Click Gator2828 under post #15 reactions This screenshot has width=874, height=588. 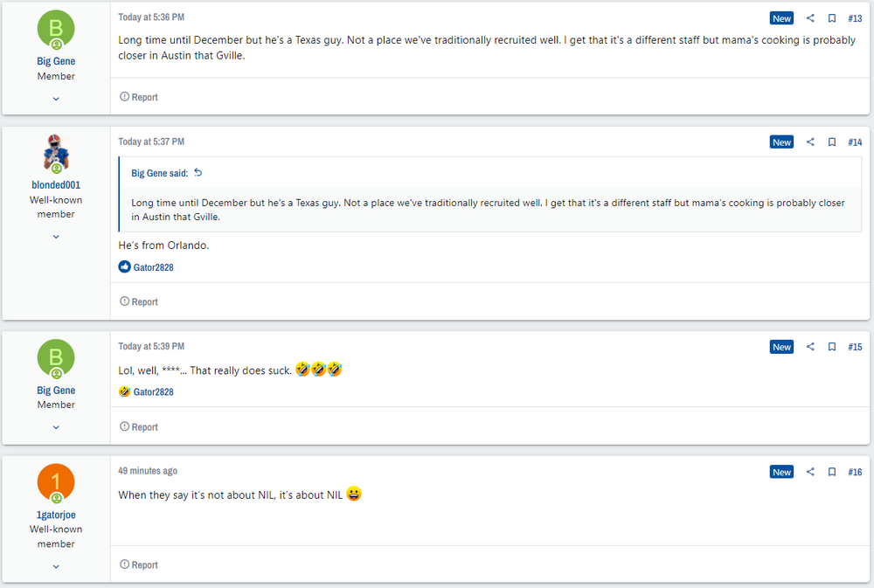[x=153, y=392]
